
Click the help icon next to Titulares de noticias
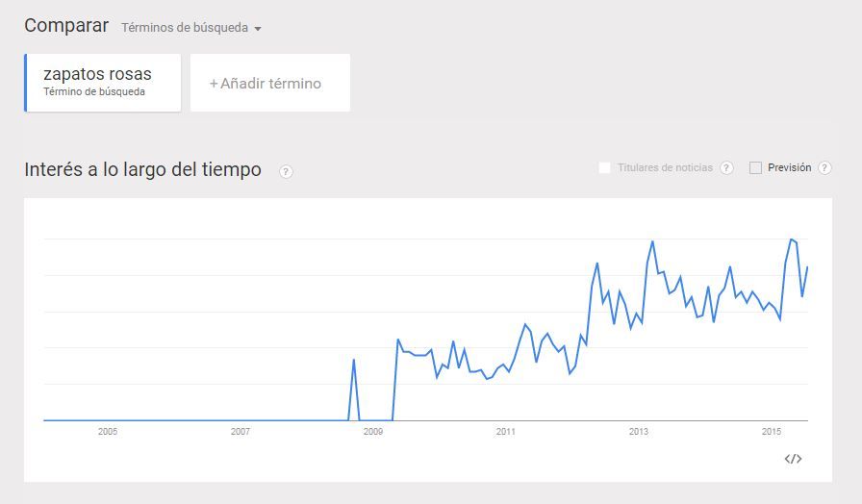pos(726,167)
